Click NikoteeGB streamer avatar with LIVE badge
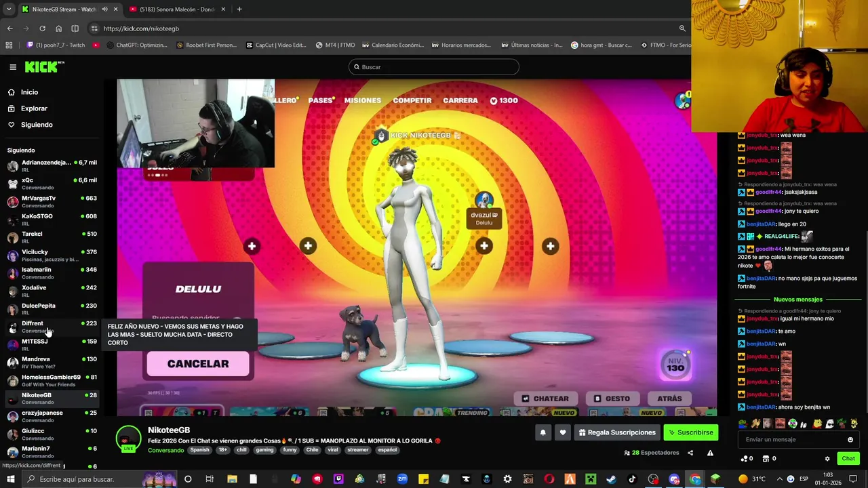This screenshot has width=868, height=488. pyautogui.click(x=128, y=439)
